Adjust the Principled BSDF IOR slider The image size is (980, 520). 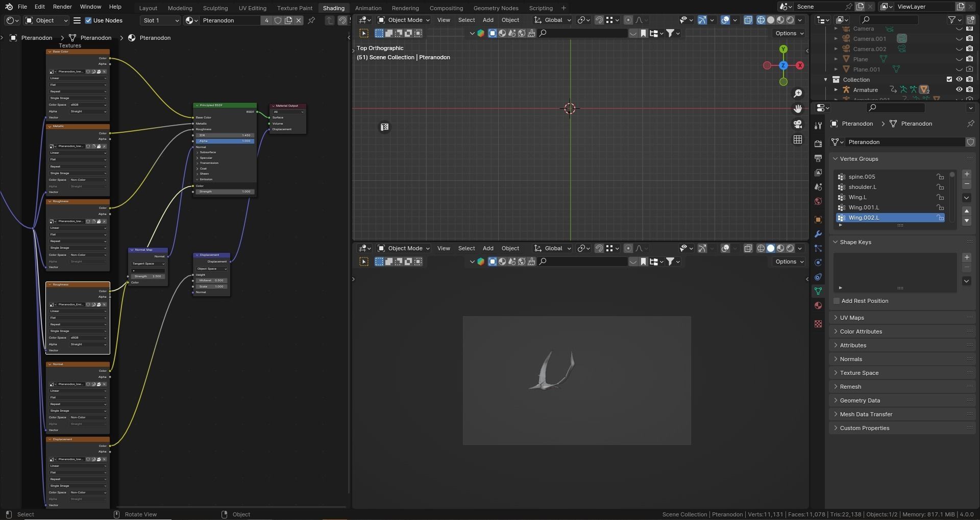[x=225, y=135]
